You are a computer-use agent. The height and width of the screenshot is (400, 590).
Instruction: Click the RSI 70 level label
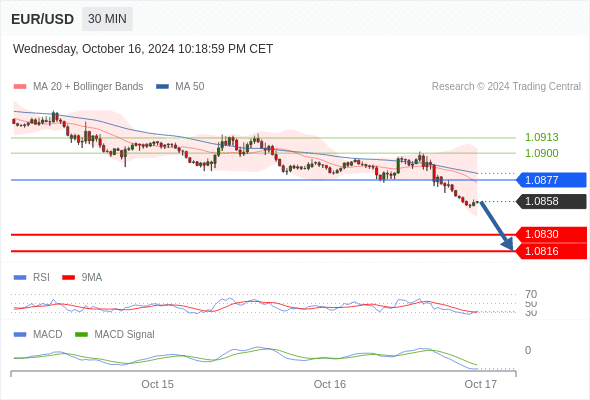(531, 294)
